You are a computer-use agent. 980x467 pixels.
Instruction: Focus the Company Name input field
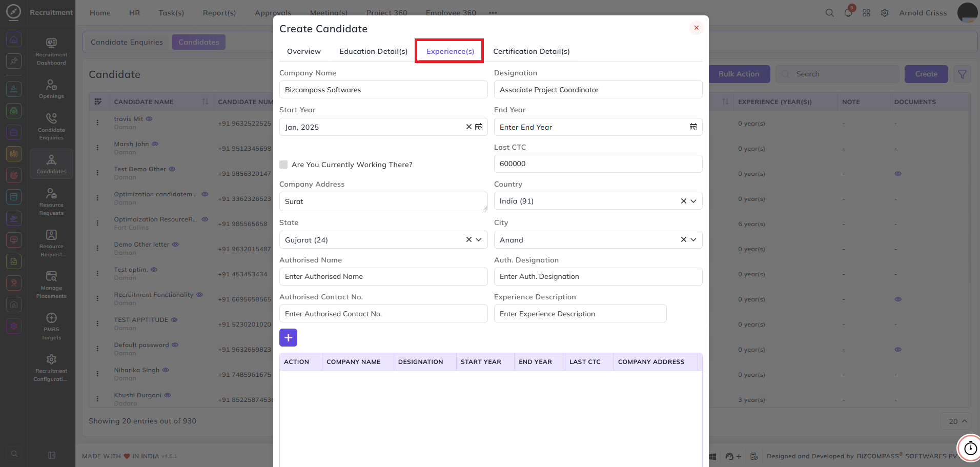(383, 90)
